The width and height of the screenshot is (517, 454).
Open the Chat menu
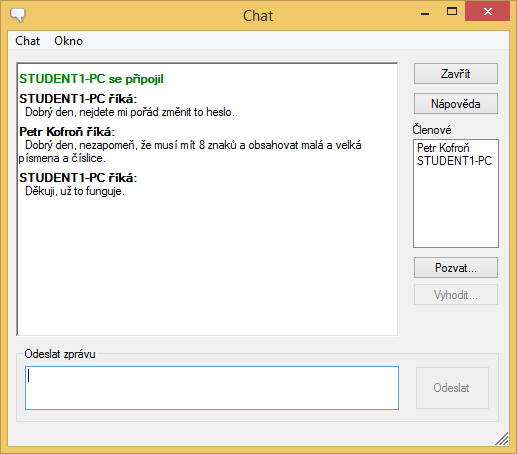pos(28,41)
